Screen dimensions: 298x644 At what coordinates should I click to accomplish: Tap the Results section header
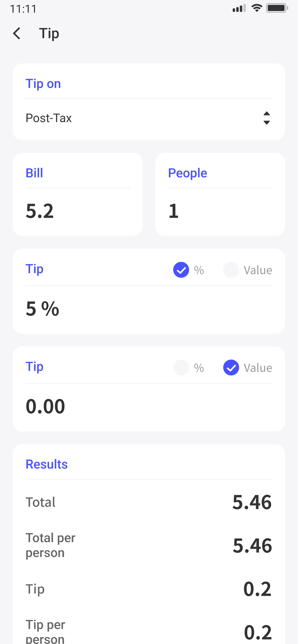[x=47, y=464]
